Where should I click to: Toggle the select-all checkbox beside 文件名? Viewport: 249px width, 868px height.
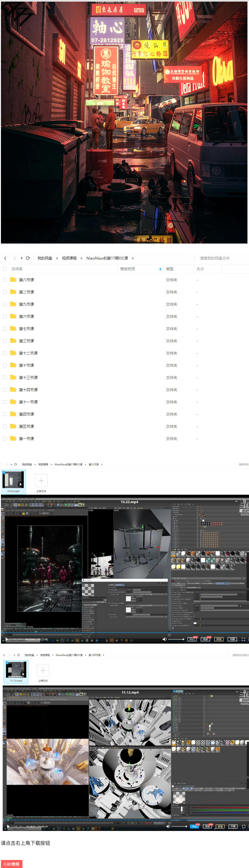point(5,269)
